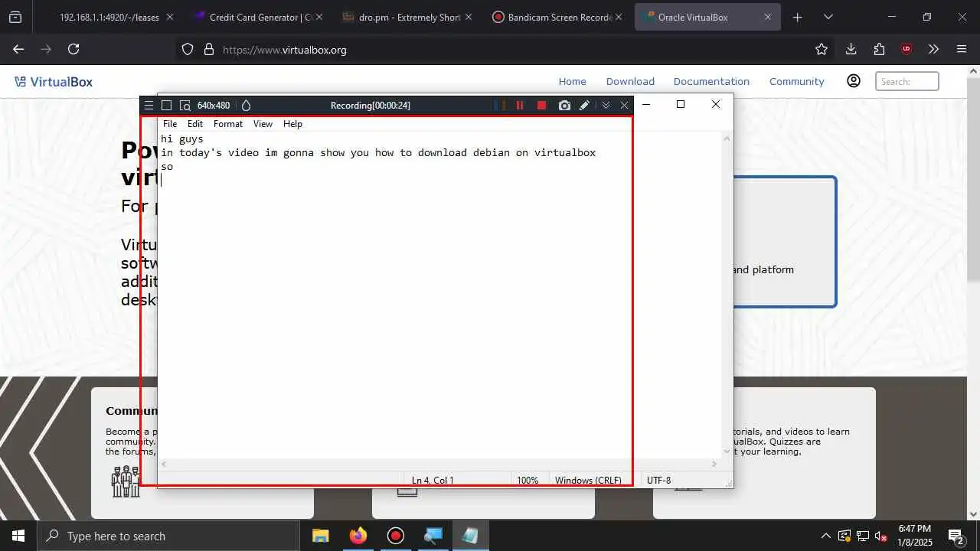Switch to the Credit Card Generator tab

coord(257,17)
